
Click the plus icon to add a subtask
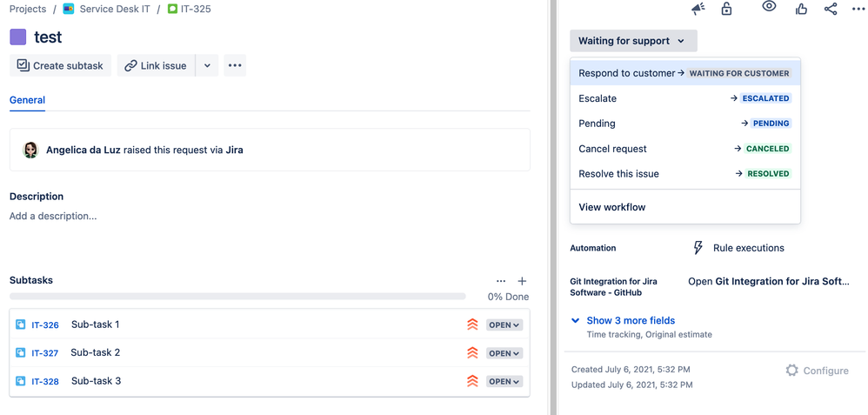(522, 281)
